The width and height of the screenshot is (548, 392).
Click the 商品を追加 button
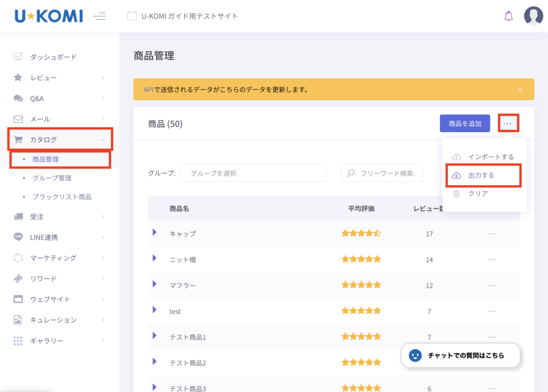pyautogui.click(x=465, y=124)
